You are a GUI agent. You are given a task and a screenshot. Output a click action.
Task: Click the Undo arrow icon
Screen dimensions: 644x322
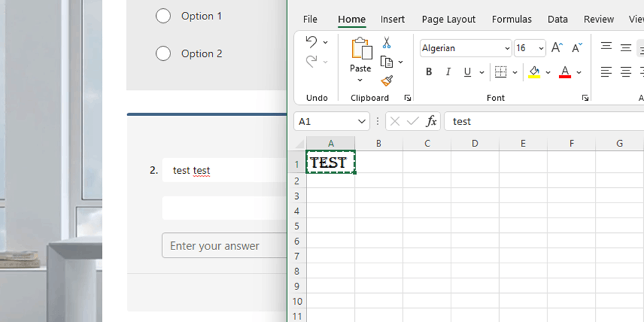[x=311, y=42]
